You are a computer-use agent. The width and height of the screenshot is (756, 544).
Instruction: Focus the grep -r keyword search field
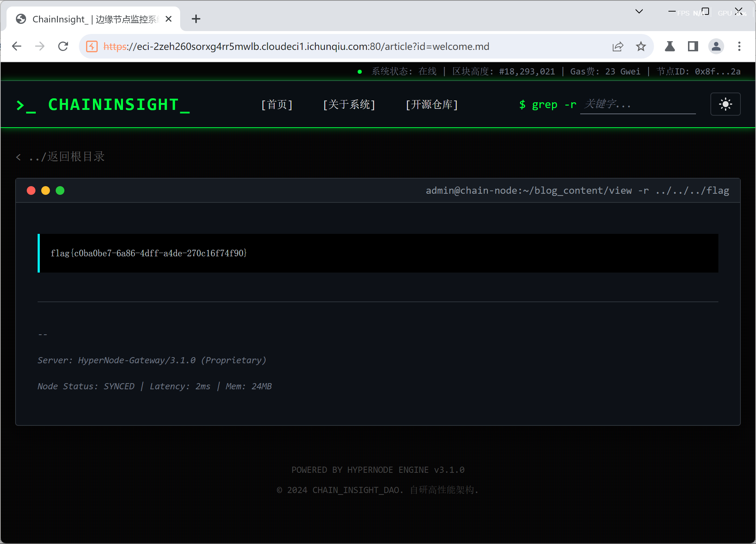click(637, 104)
